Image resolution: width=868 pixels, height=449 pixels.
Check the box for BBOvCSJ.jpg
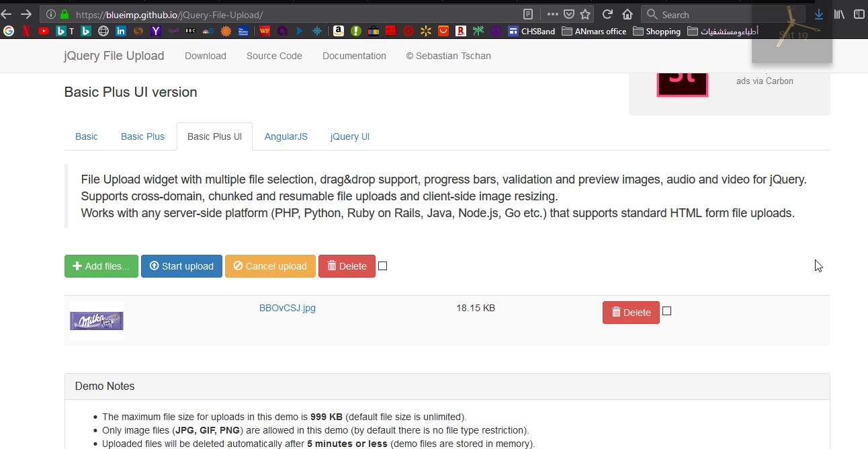coord(666,311)
